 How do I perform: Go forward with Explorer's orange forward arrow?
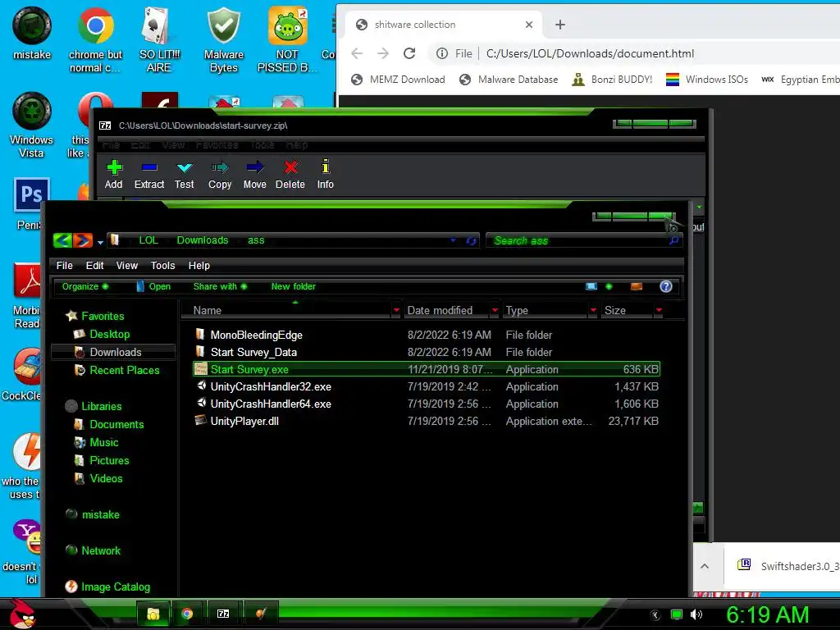(x=83, y=240)
